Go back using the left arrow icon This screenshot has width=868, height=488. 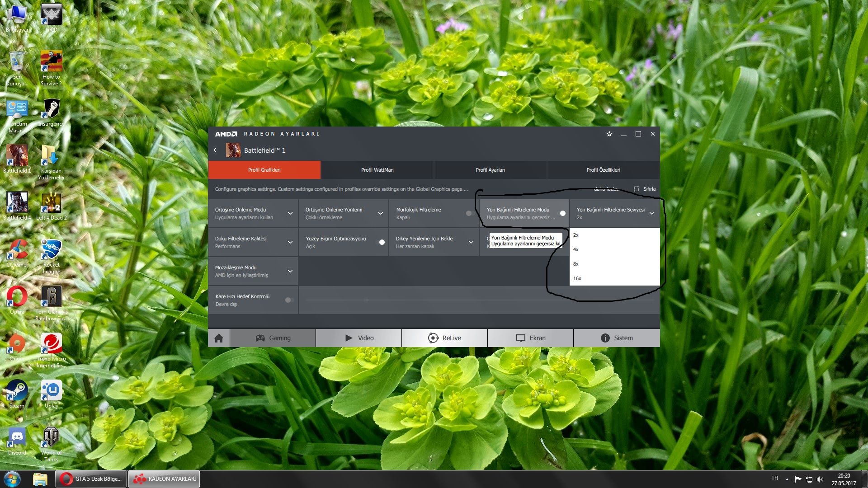pyautogui.click(x=215, y=150)
